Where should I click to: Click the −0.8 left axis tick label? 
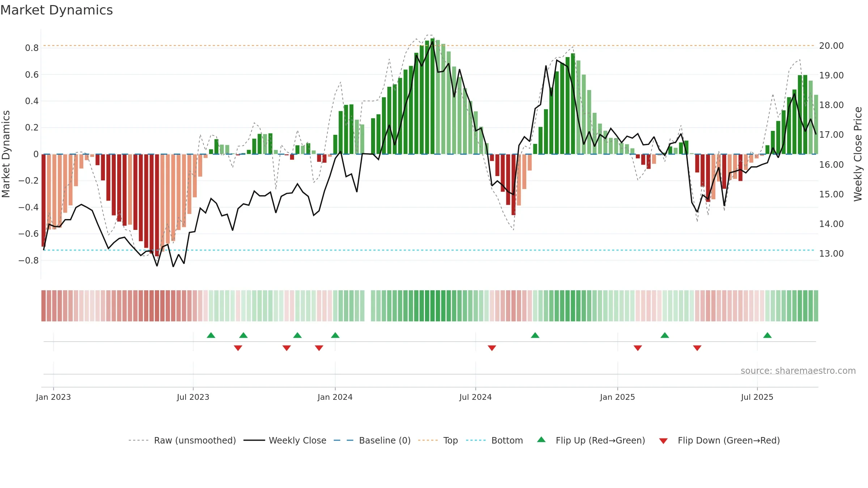click(29, 261)
